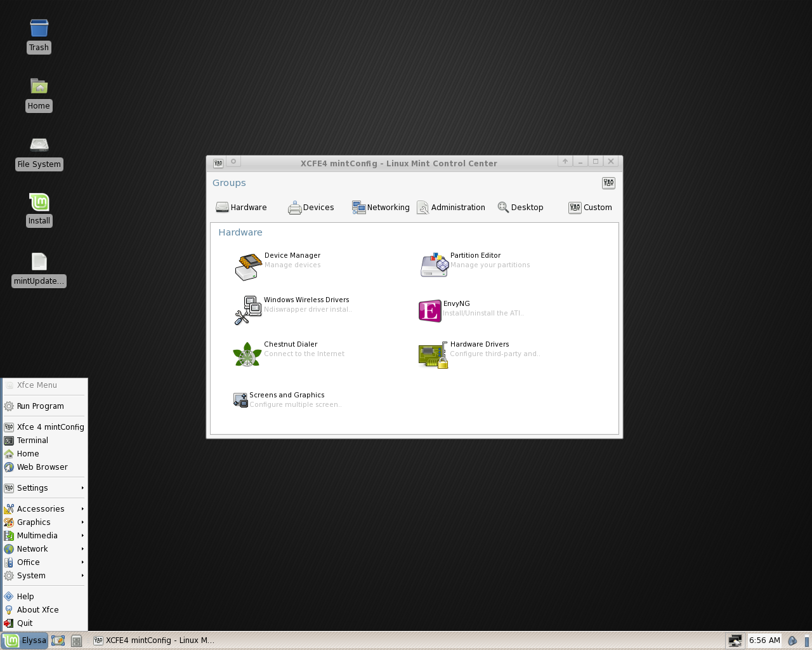Viewport: 812px width, 650px height.
Task: Click 'Manage your partitions' description text
Action: [490, 265]
